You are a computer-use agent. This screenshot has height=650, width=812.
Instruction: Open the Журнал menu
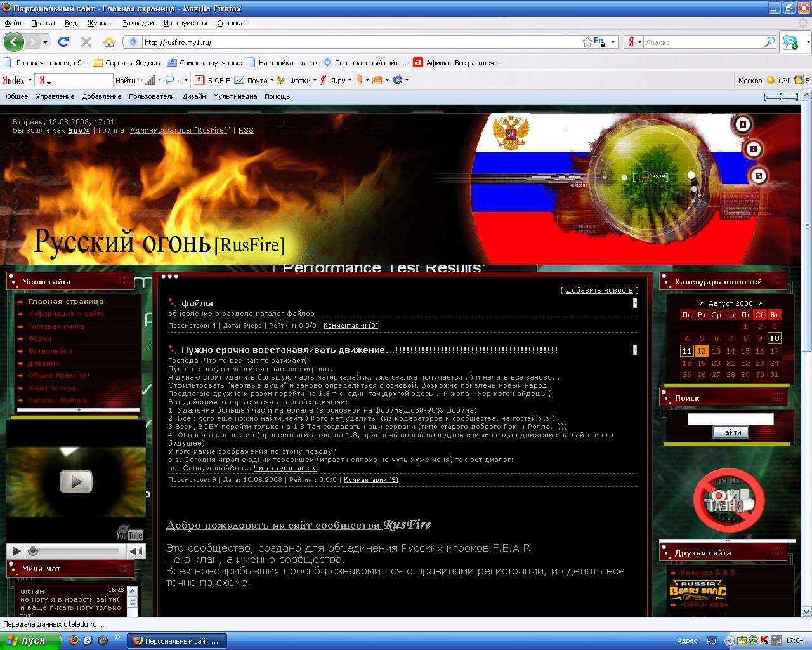pos(100,23)
